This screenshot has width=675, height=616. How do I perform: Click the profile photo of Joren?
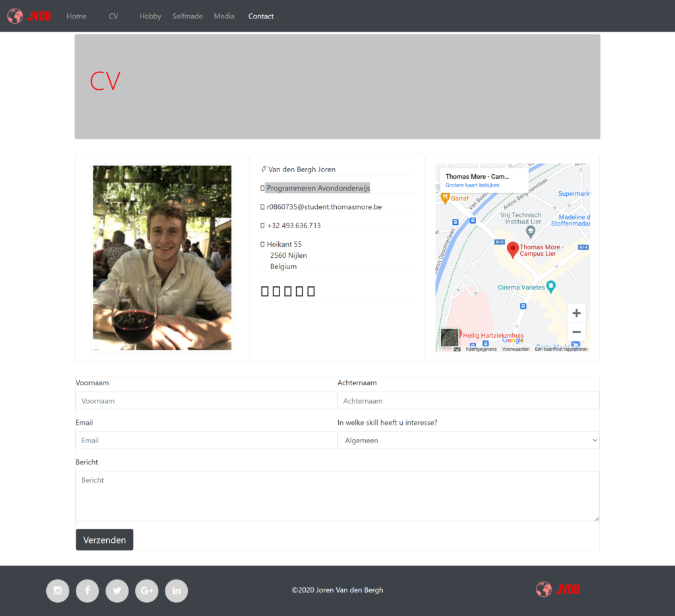click(162, 258)
